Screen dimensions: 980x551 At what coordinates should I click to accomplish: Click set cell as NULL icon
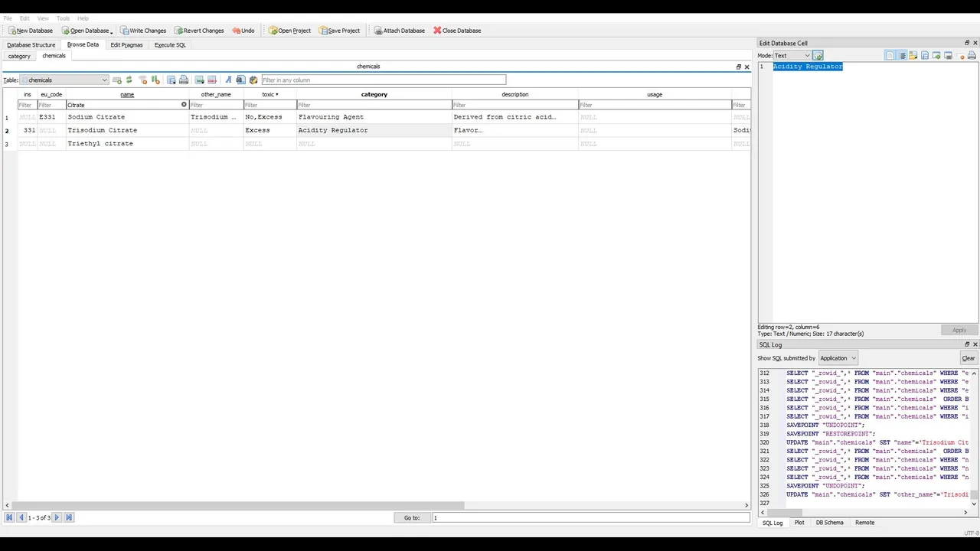pos(960,55)
